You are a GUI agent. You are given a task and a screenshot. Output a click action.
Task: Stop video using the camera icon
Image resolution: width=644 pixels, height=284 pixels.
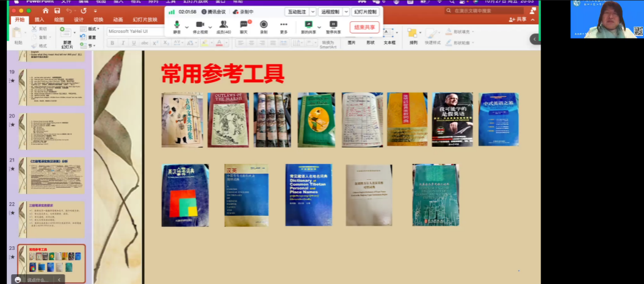tap(200, 25)
